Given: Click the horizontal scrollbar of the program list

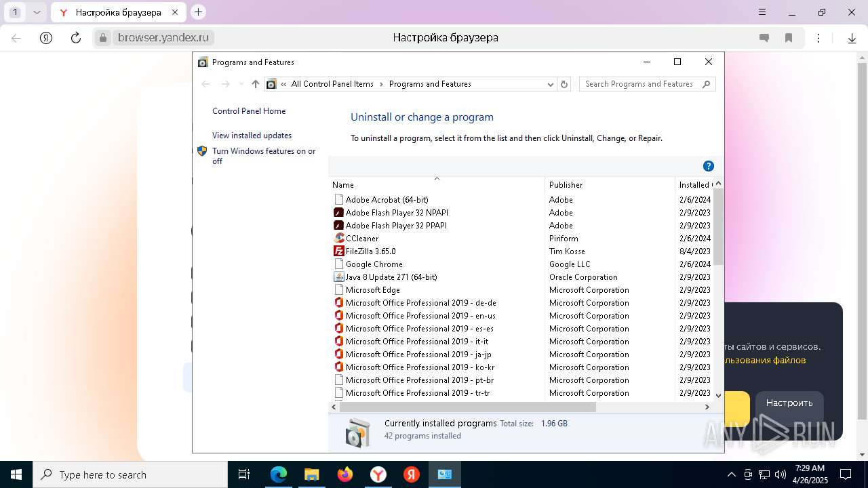Looking at the screenshot, I should [x=467, y=407].
